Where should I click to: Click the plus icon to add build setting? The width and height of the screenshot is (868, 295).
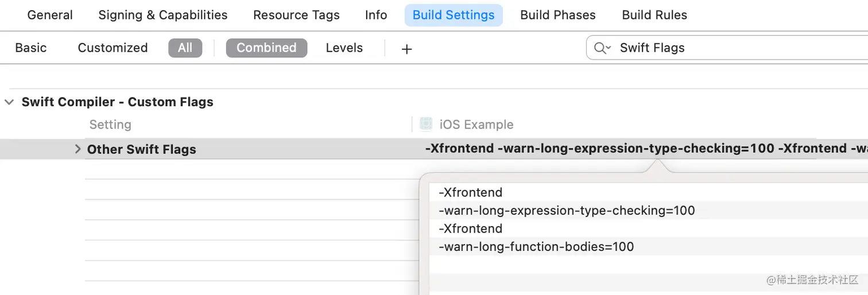[x=406, y=49]
